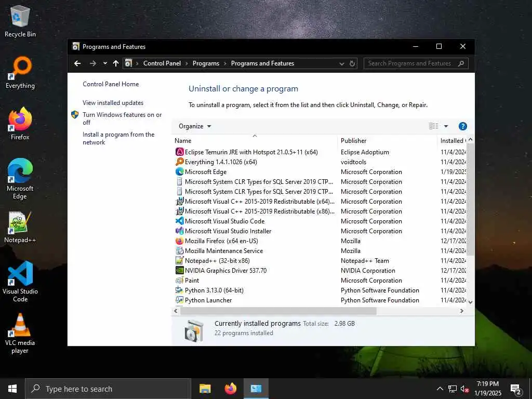Click the NVIDIA Corporation publisher cell
Screen dimensions: 532x399
point(368,270)
